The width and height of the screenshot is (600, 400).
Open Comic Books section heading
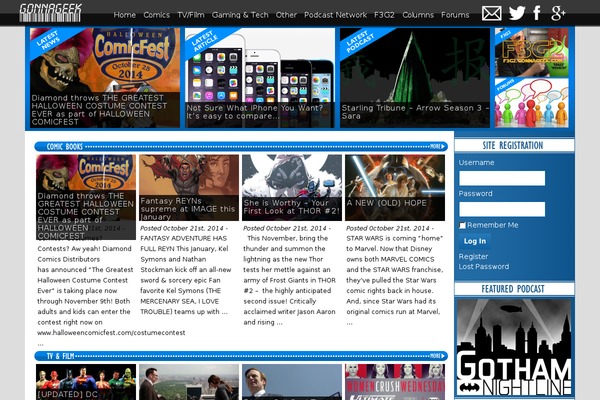coord(65,146)
